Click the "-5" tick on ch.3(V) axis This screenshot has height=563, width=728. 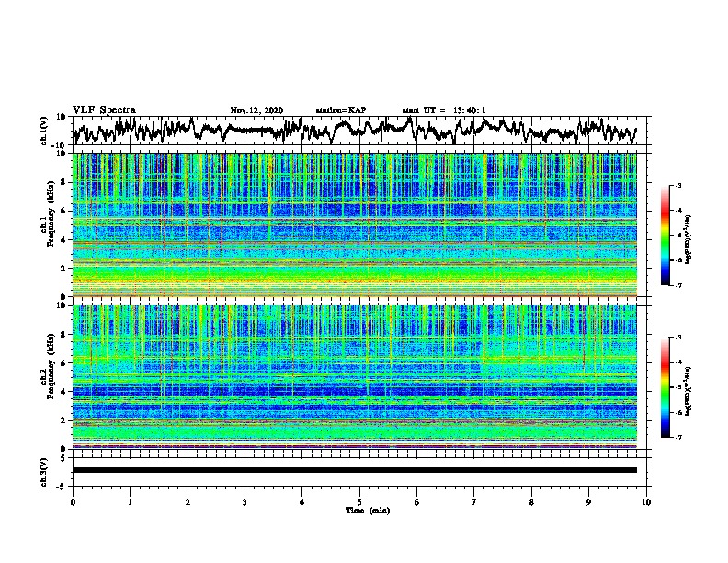click(x=62, y=486)
